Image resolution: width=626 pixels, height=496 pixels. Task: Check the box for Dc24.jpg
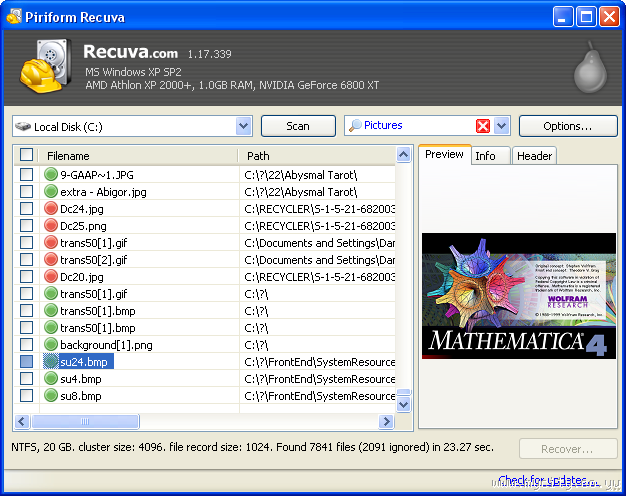point(26,208)
